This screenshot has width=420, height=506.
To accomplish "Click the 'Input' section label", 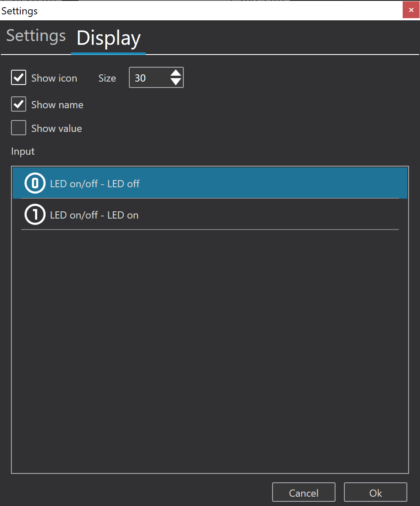I will pyautogui.click(x=23, y=151).
